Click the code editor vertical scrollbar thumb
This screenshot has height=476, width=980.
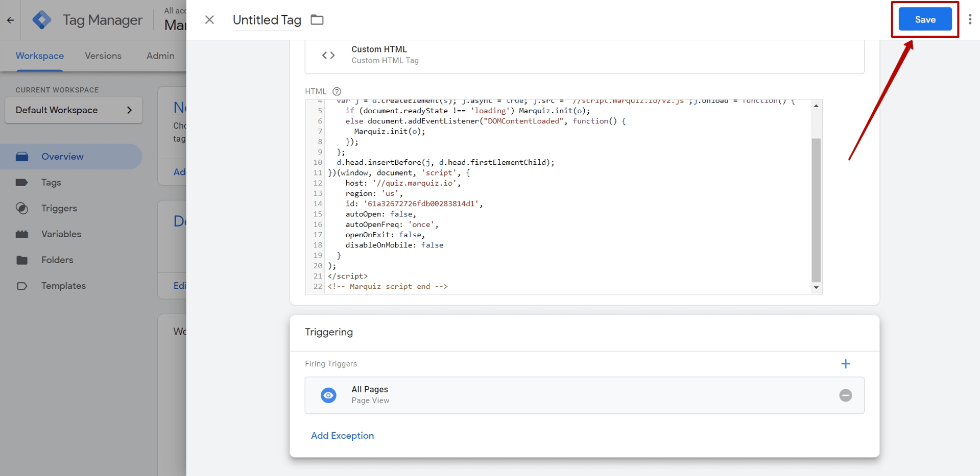[816, 210]
